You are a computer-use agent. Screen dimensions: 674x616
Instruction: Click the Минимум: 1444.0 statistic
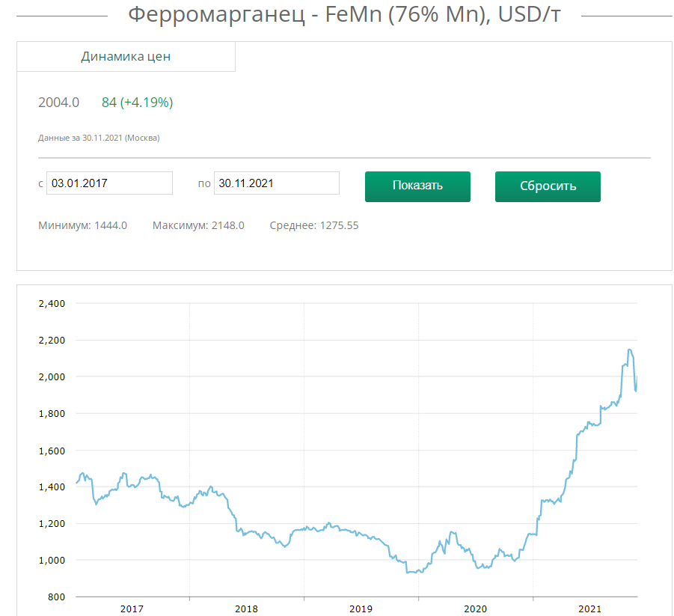point(82,225)
